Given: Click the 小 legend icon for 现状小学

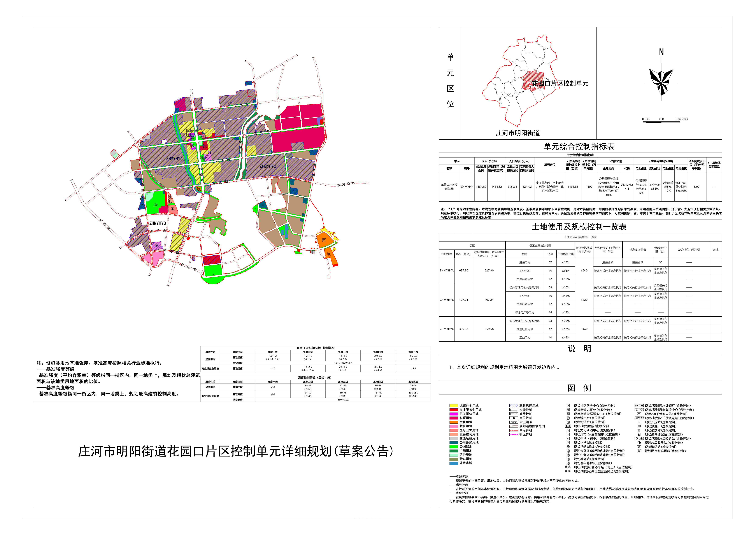Looking at the screenshot, I should (568, 443).
